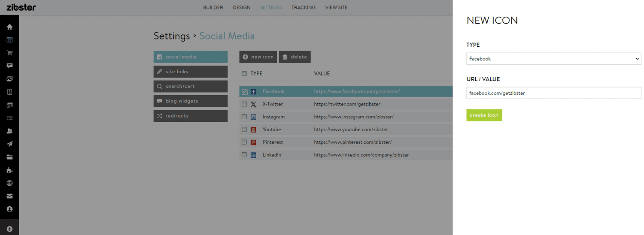This screenshot has height=235, width=644.
Task: Click the Settings breadcrumb link
Action: [x=172, y=36]
